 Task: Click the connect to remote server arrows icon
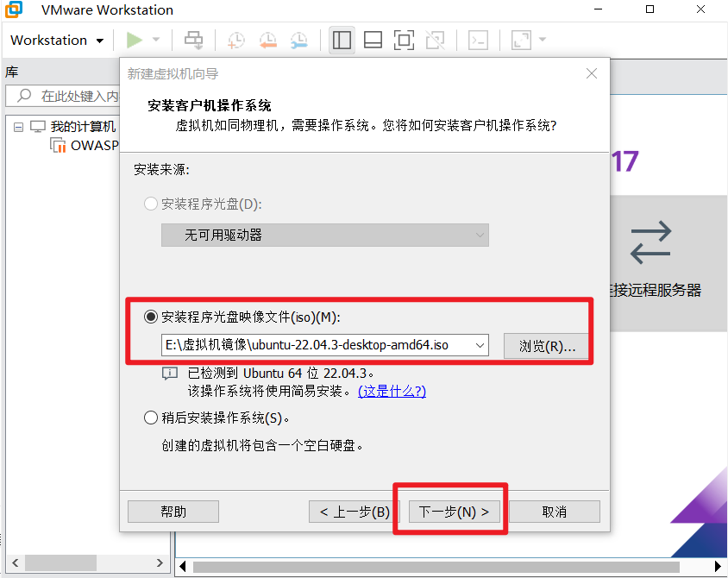pyautogui.click(x=650, y=242)
